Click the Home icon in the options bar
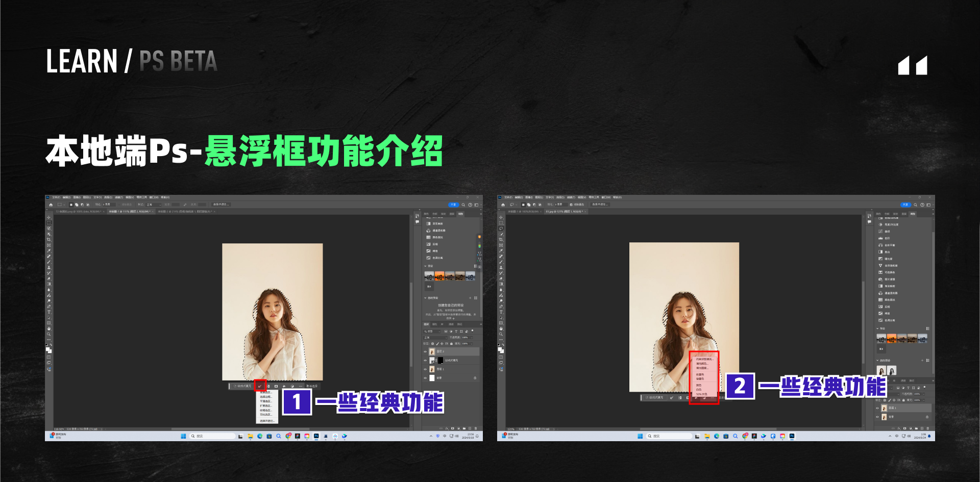The image size is (980, 482). click(51, 205)
